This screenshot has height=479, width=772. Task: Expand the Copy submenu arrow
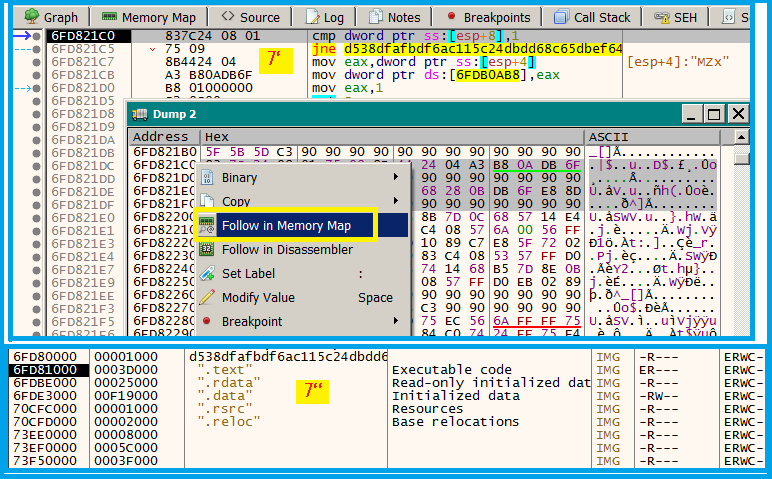[397, 202]
